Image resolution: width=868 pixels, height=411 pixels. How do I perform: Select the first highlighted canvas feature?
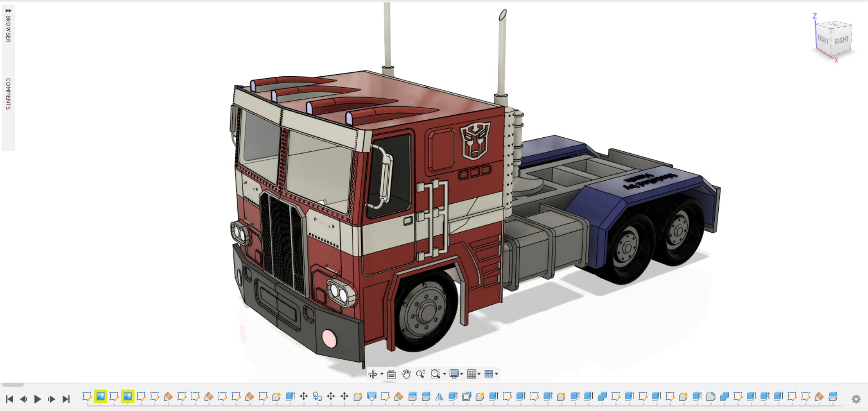pos(100,397)
